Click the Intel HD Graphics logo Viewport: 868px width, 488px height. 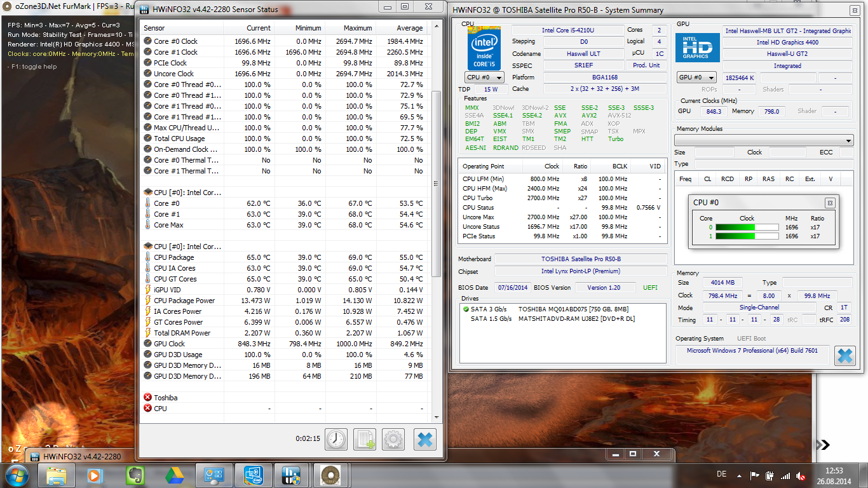[x=698, y=48]
